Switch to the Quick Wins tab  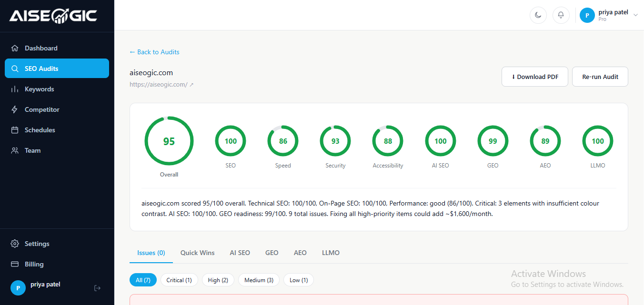pyautogui.click(x=197, y=253)
